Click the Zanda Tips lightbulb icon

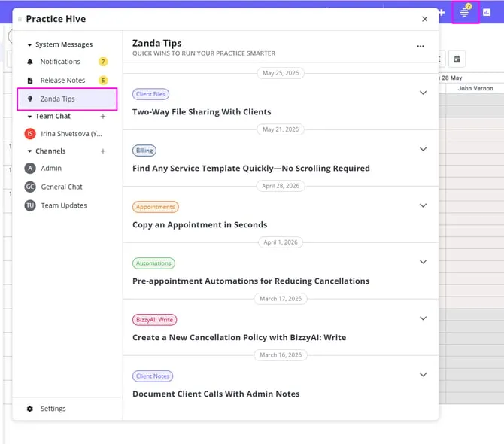pyautogui.click(x=30, y=99)
